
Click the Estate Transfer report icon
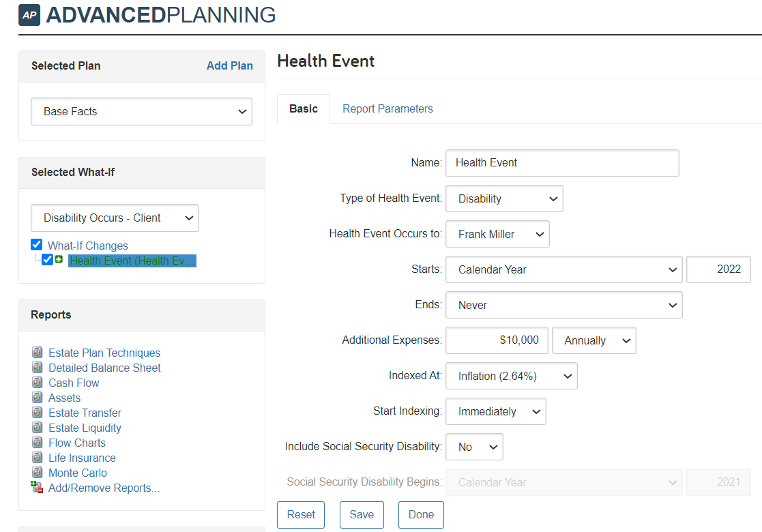click(x=37, y=413)
